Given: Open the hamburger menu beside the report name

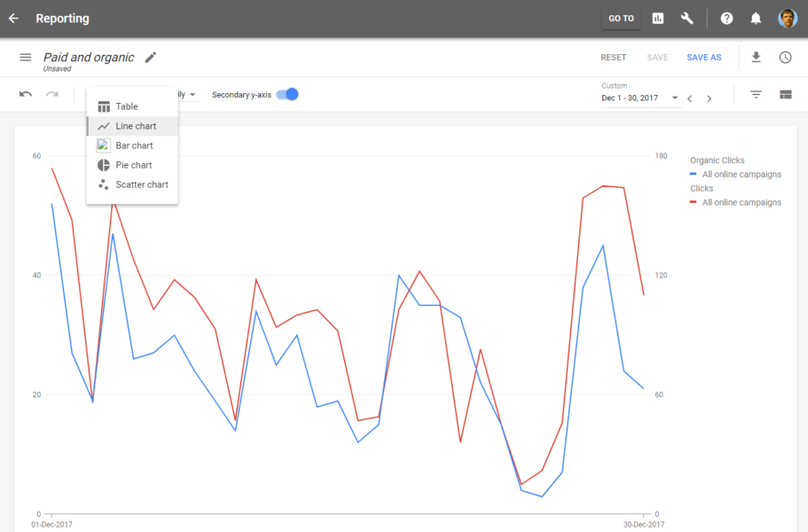Looking at the screenshot, I should coord(26,56).
